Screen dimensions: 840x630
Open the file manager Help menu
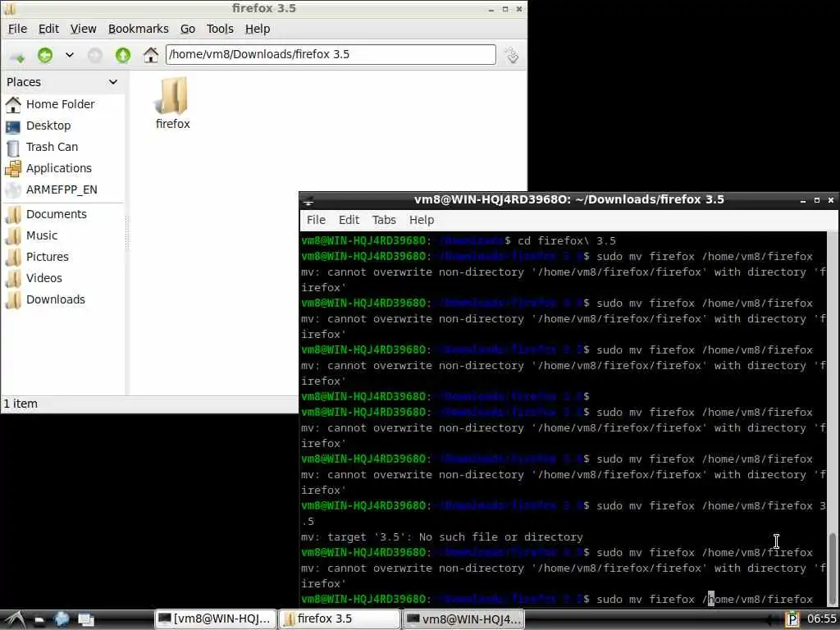tap(257, 29)
